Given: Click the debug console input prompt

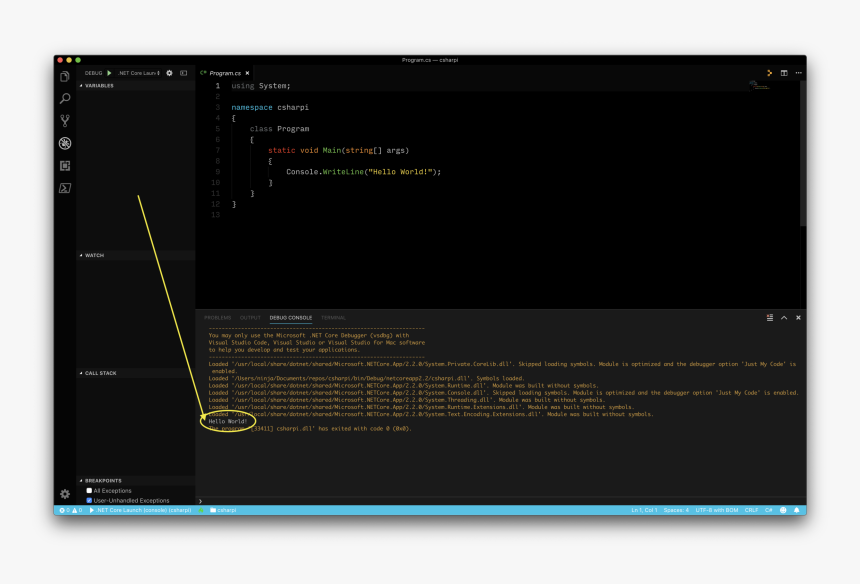Looking at the screenshot, I should pyautogui.click(x=499, y=501).
